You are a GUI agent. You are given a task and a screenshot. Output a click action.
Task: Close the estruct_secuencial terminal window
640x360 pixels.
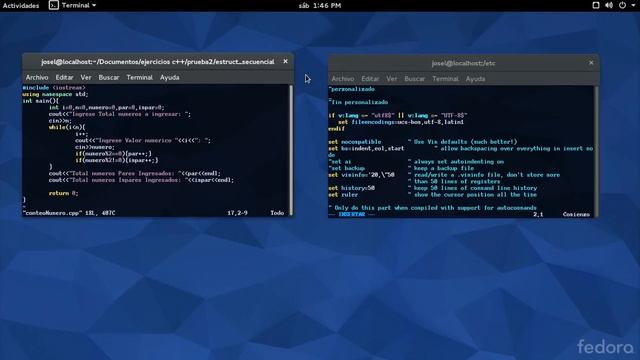coord(285,61)
